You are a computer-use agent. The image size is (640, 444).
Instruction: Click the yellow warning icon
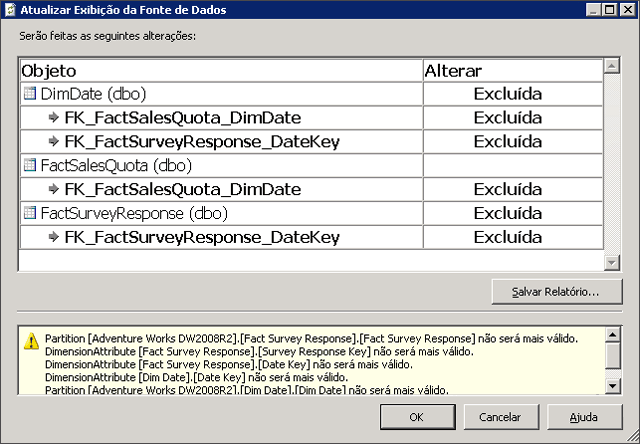pyautogui.click(x=31, y=341)
